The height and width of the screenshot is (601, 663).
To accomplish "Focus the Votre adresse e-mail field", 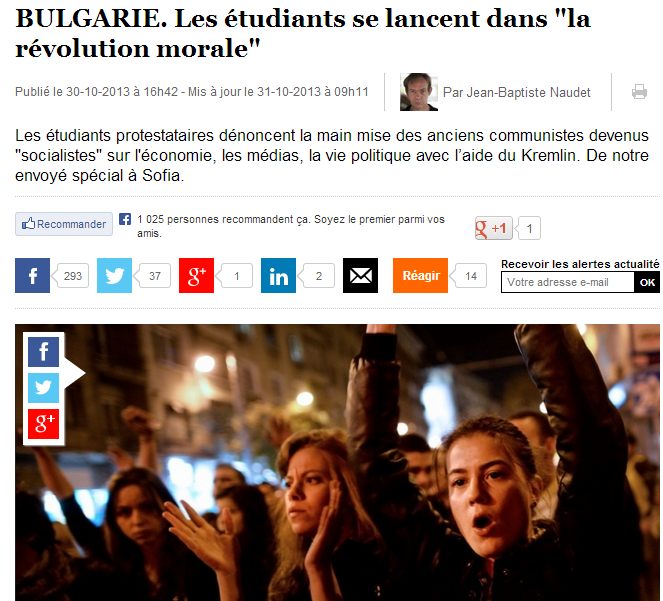I will (x=568, y=282).
